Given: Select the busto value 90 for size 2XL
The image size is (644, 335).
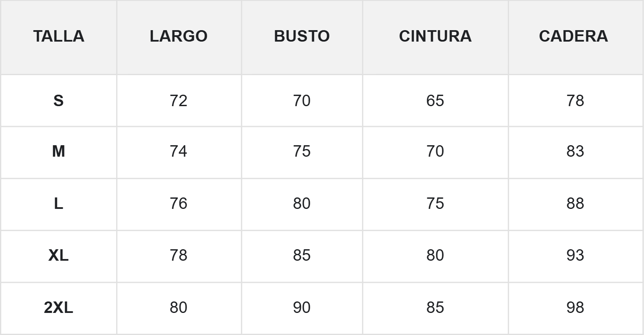Looking at the screenshot, I should coord(301,307).
